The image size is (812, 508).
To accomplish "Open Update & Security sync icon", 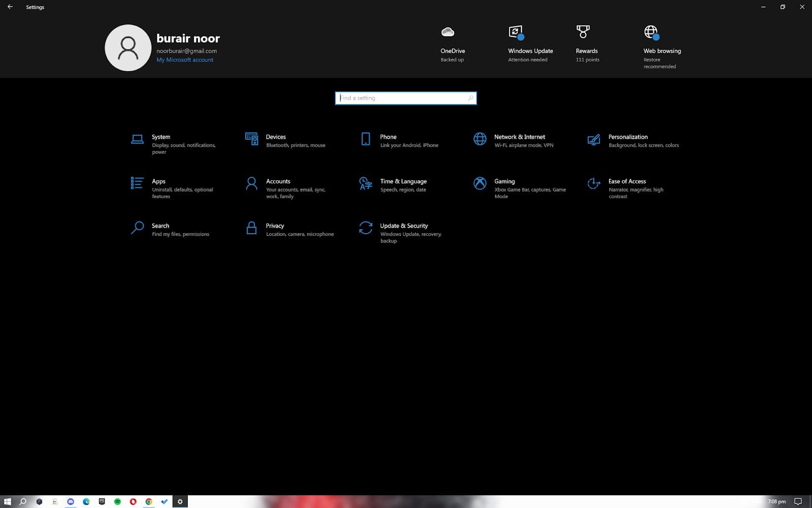I will [x=365, y=228].
